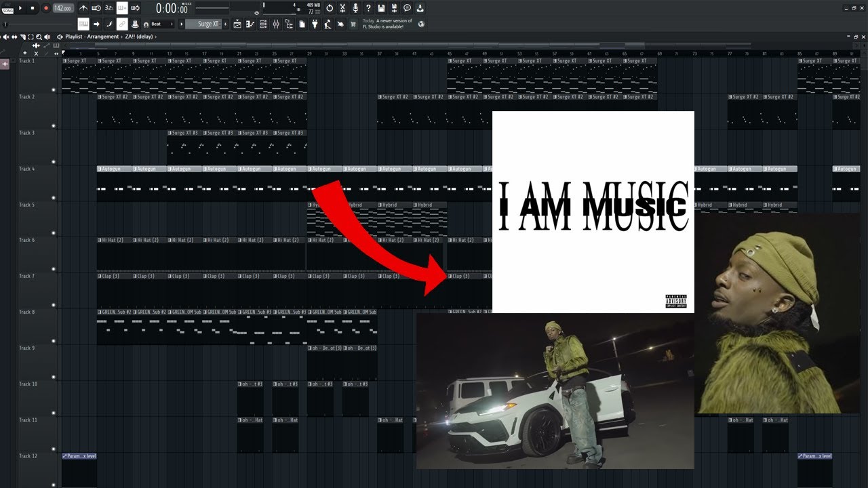Open help with the question mark icon

tap(368, 8)
